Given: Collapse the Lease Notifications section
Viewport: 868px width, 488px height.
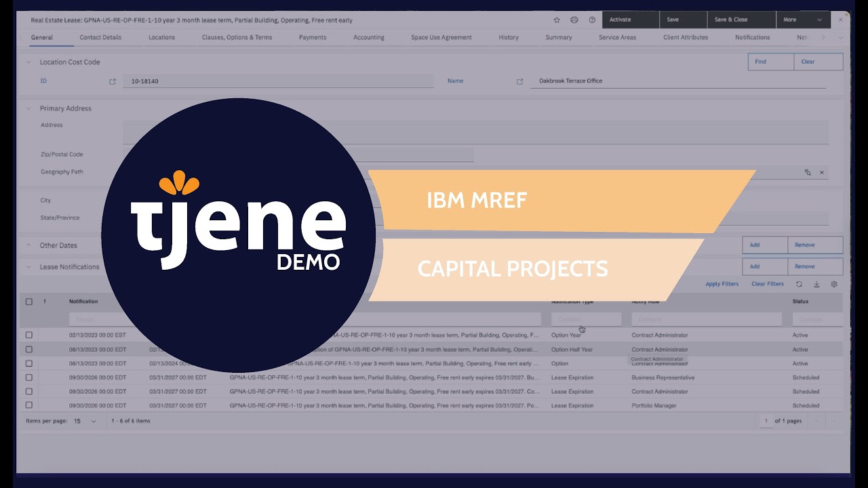Looking at the screenshot, I should (28, 267).
